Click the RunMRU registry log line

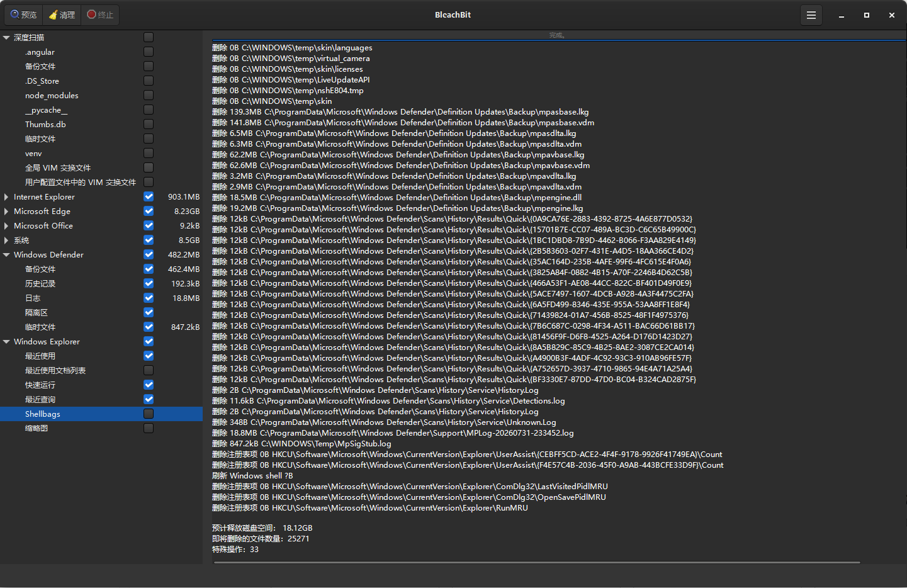click(x=370, y=508)
